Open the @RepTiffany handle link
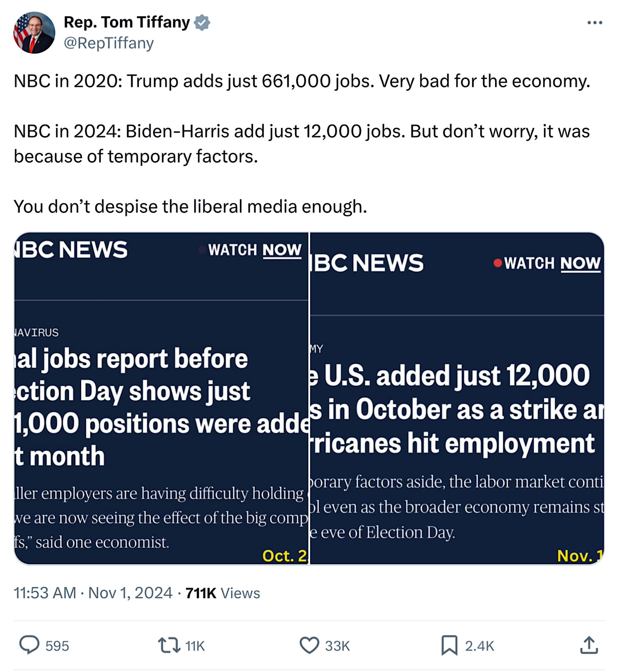Viewport: 620px width, 672px height. [x=109, y=43]
